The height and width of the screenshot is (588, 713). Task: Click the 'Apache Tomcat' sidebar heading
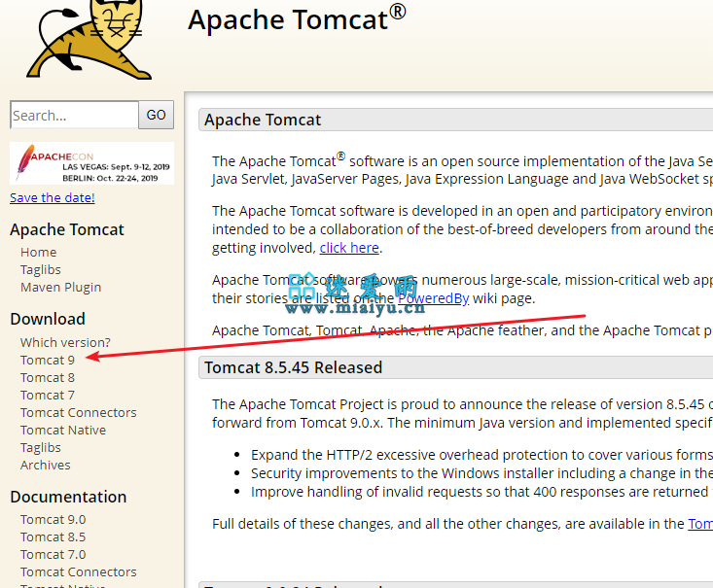pos(67,230)
